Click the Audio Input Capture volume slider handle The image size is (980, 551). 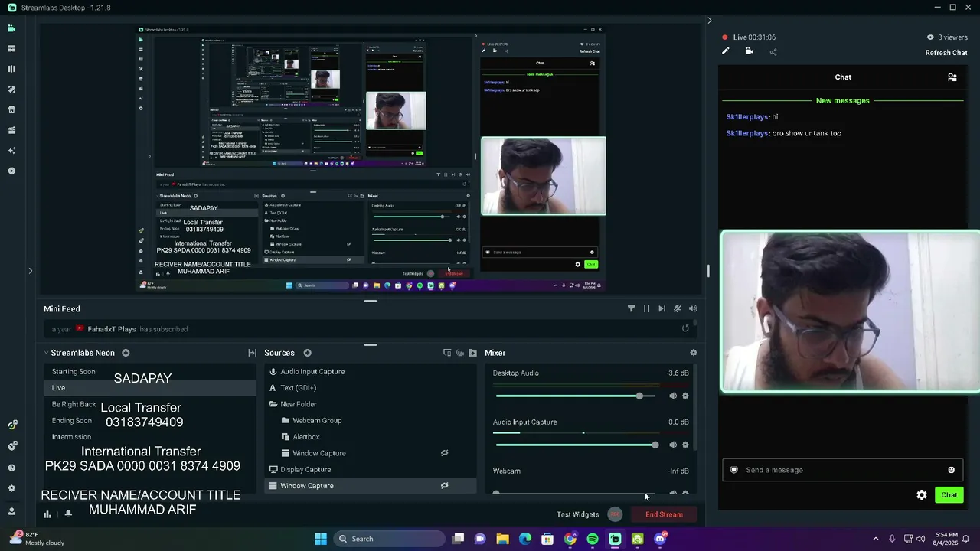pos(655,445)
